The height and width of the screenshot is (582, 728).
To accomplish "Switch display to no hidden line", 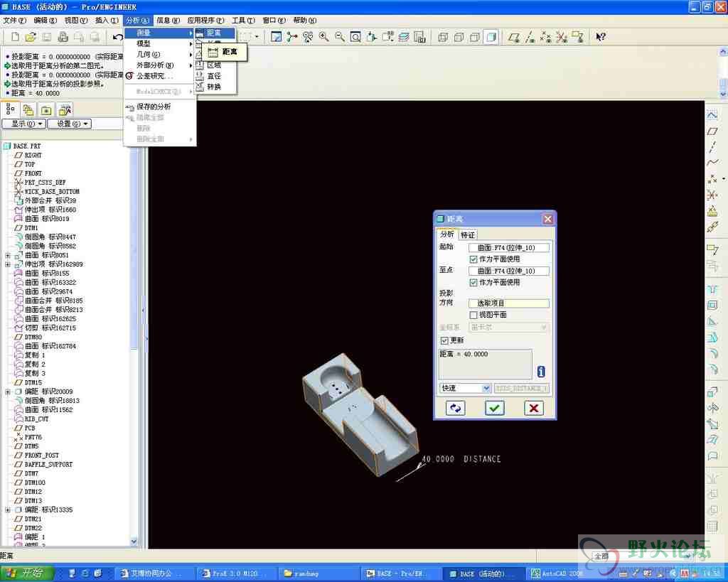I will 475,37.
